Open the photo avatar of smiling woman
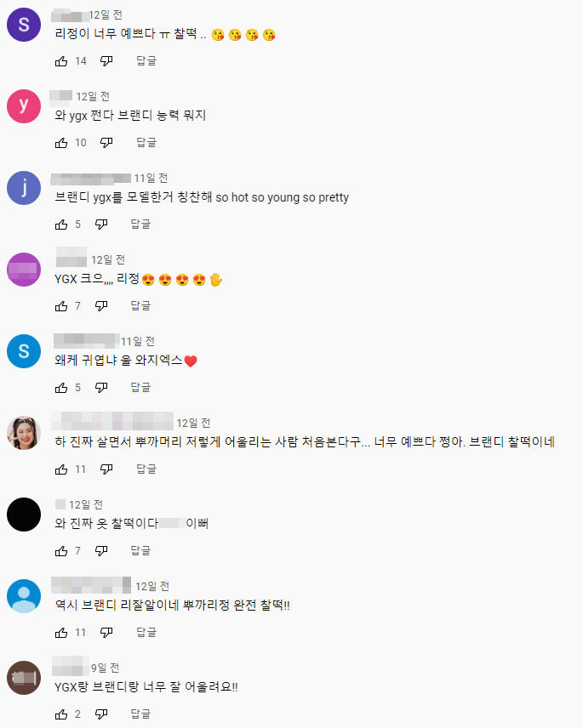This screenshot has width=583, height=728. click(24, 433)
